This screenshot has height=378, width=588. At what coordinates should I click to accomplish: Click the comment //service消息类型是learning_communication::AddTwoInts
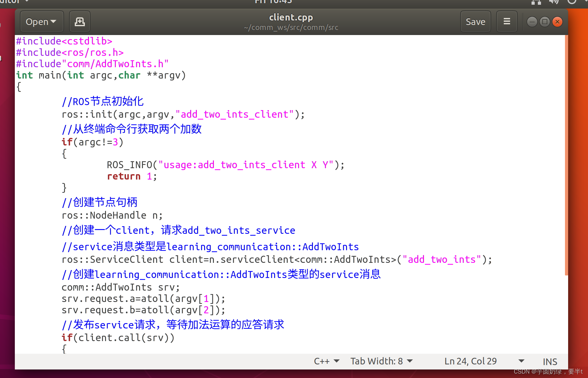click(210, 246)
